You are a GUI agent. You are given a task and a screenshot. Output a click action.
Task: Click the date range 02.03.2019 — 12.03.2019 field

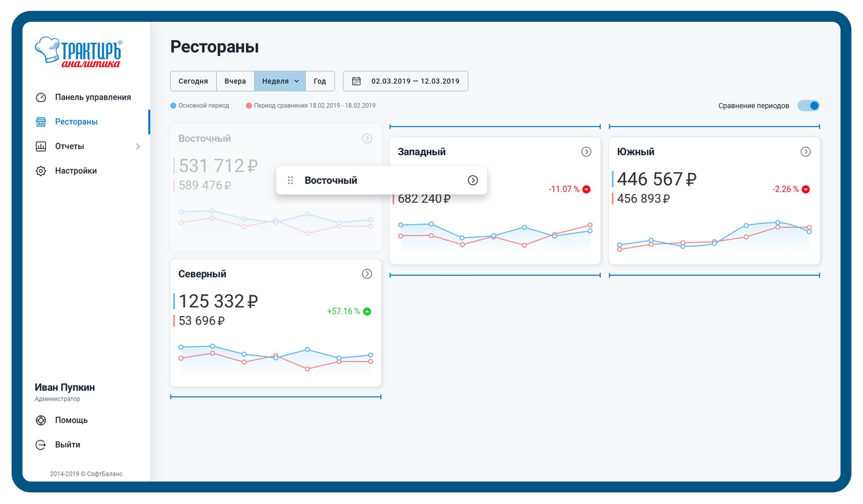[x=415, y=81]
